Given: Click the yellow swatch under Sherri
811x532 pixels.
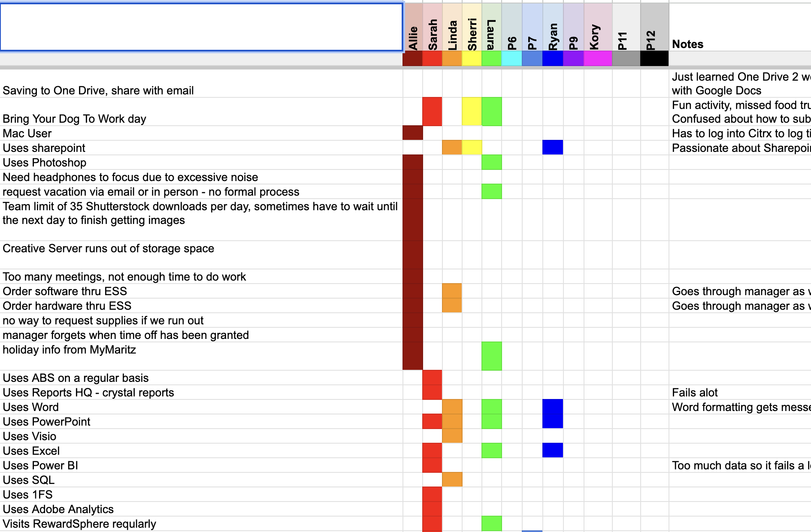Looking at the screenshot, I should pos(472,58).
